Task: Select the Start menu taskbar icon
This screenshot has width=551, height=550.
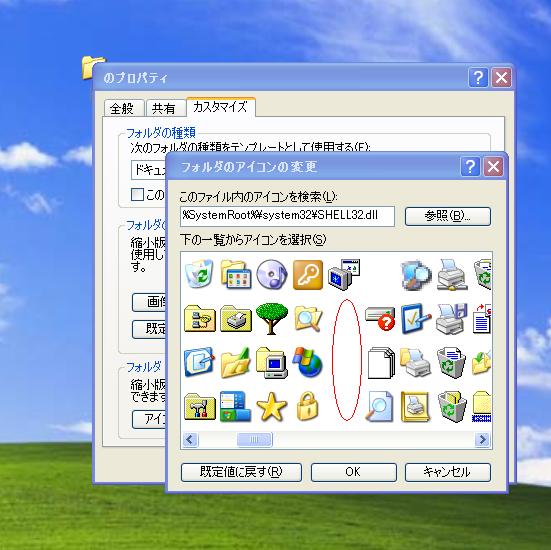Action: coord(235,407)
